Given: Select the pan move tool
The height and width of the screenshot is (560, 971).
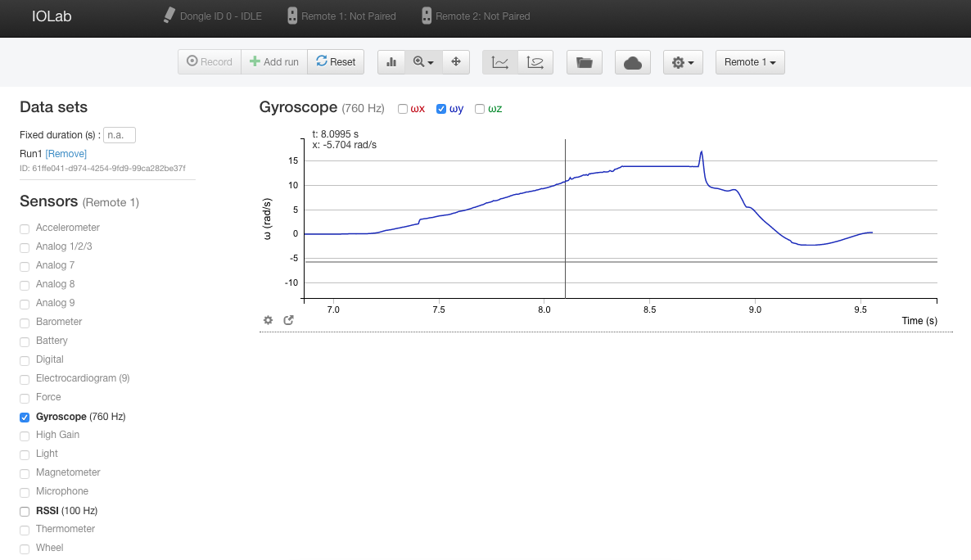Looking at the screenshot, I should pyautogui.click(x=456, y=62).
